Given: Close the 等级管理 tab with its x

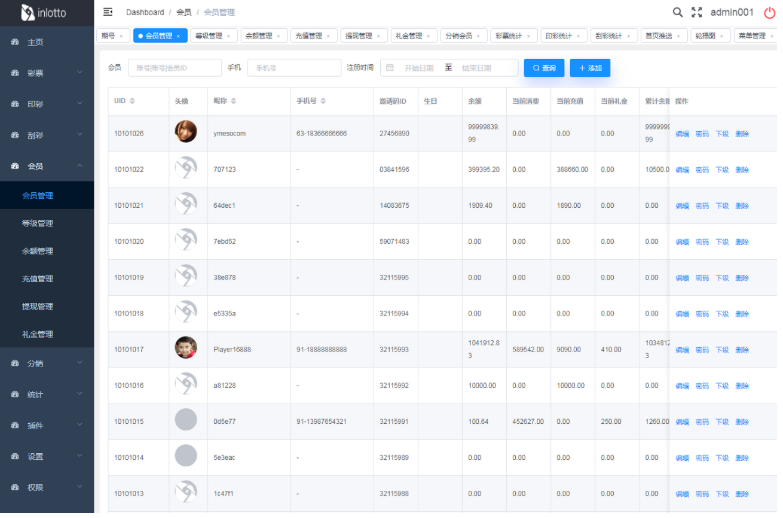Looking at the screenshot, I should (229, 36).
